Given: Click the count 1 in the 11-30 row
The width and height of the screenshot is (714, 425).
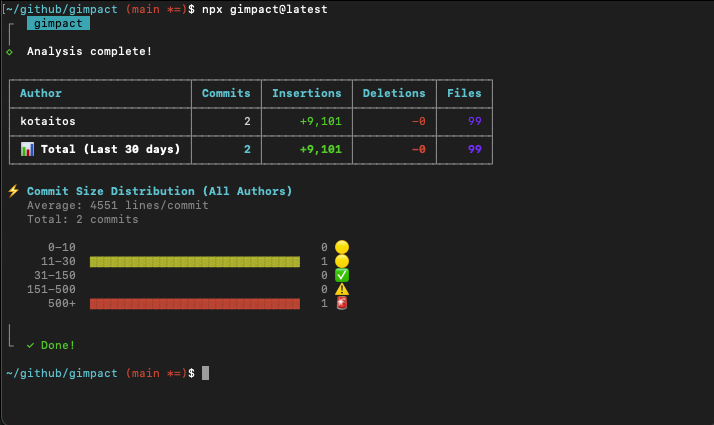Looking at the screenshot, I should tap(324, 261).
